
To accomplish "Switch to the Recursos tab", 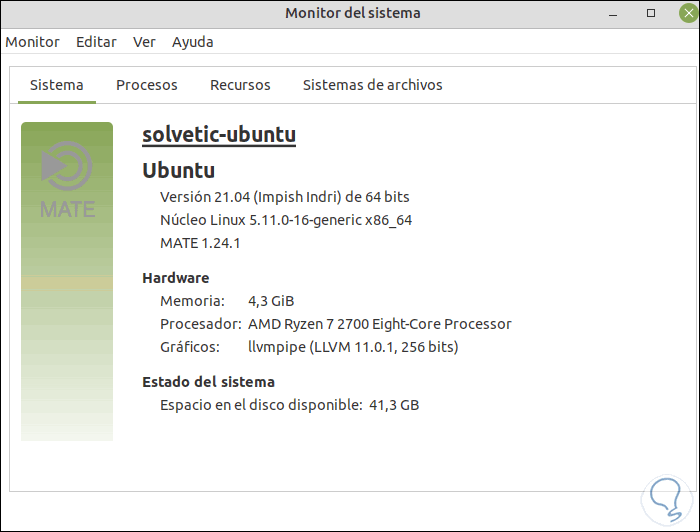I will [240, 85].
